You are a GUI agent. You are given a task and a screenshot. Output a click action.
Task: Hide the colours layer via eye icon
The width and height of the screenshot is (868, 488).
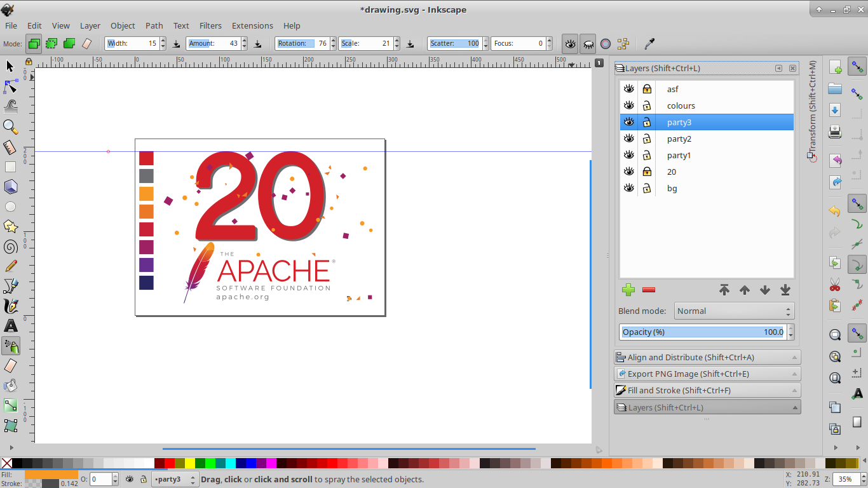(628, 105)
